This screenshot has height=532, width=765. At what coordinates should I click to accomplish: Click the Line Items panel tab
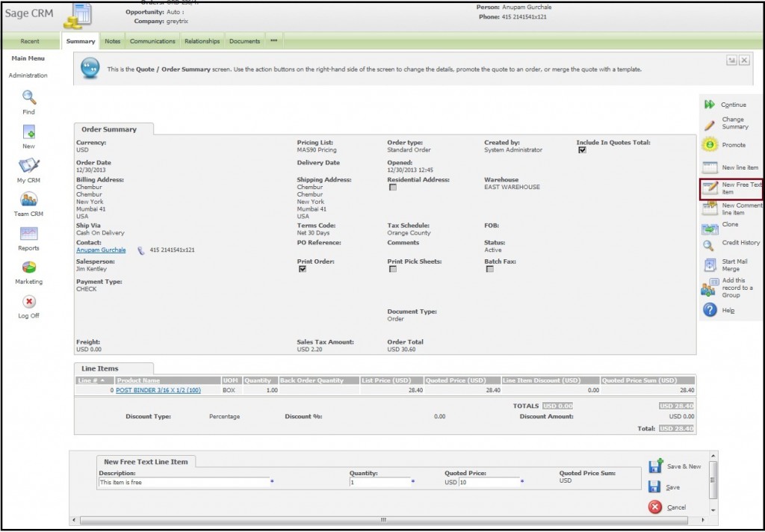[114, 368]
